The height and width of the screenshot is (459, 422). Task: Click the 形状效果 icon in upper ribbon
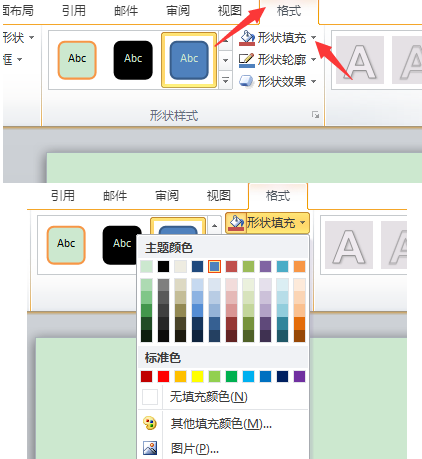(x=246, y=81)
